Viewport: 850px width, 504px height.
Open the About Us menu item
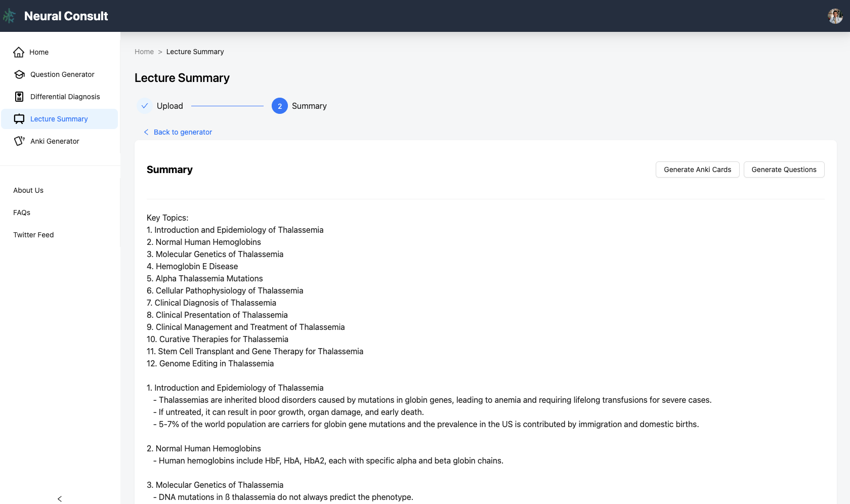(28, 190)
